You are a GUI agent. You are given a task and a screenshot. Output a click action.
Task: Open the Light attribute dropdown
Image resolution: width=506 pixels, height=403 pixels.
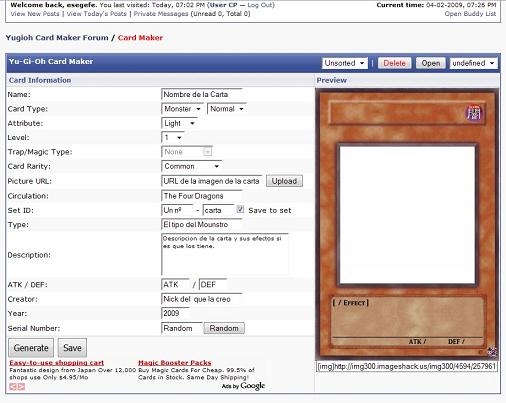tap(179, 123)
